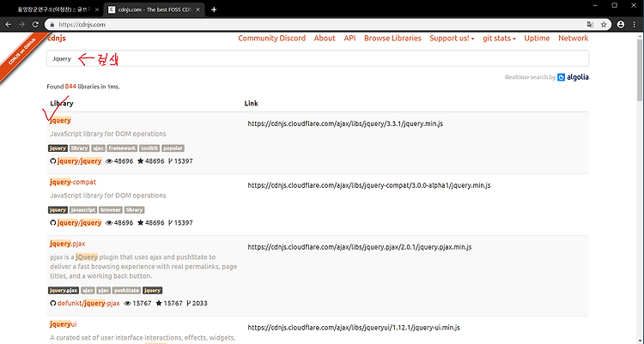Screen dimensions: 644x344
Task: Select the jquery-compat 3.0.0-alpha1 URL
Action: pyautogui.click(x=369, y=185)
